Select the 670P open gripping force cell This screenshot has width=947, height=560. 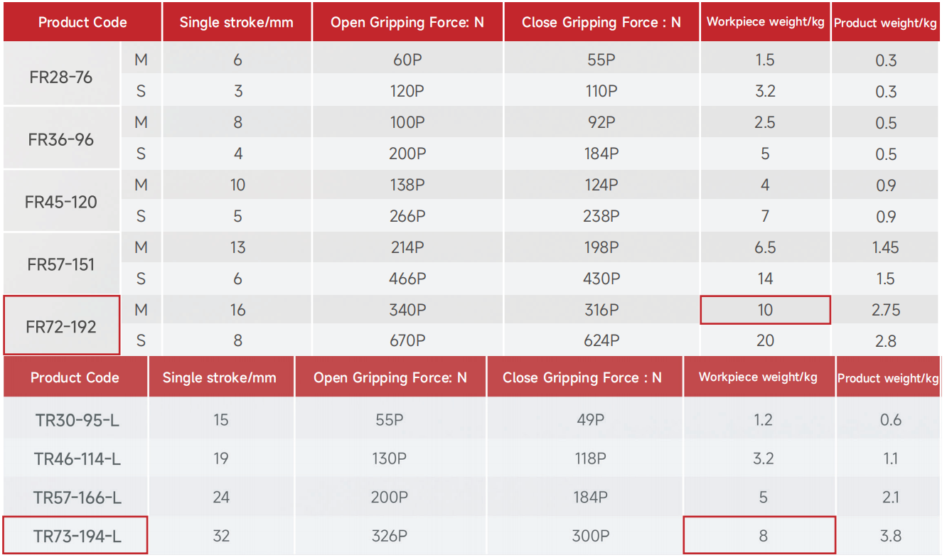tap(407, 340)
